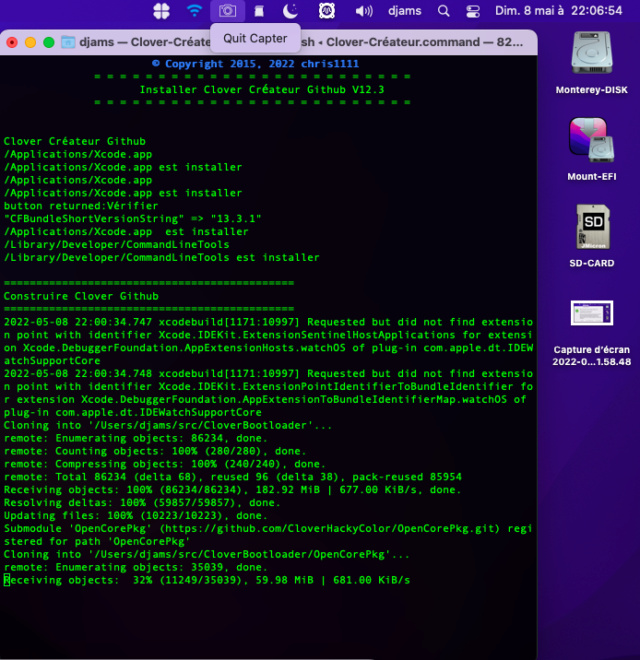
Task: Click the date and time clock
Action: pyautogui.click(x=558, y=11)
